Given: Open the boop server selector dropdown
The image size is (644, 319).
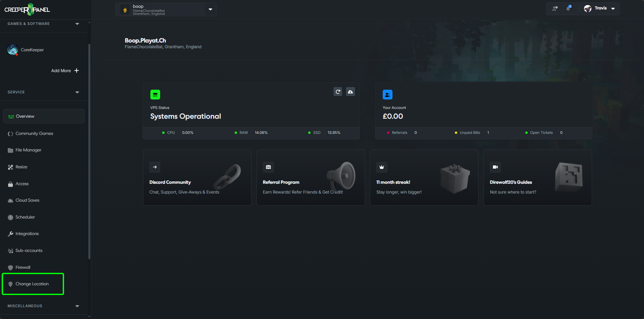Looking at the screenshot, I should pos(210,9).
